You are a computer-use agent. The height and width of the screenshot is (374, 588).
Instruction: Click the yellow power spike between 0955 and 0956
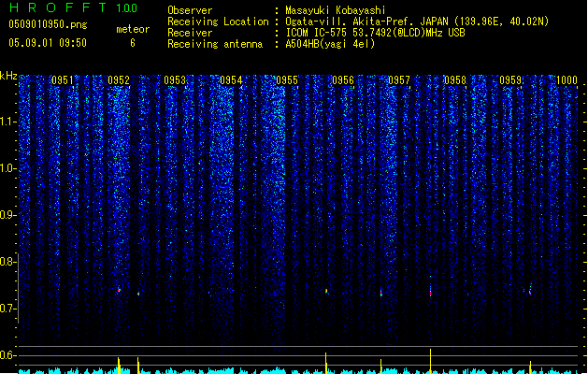pyautogui.click(x=326, y=363)
